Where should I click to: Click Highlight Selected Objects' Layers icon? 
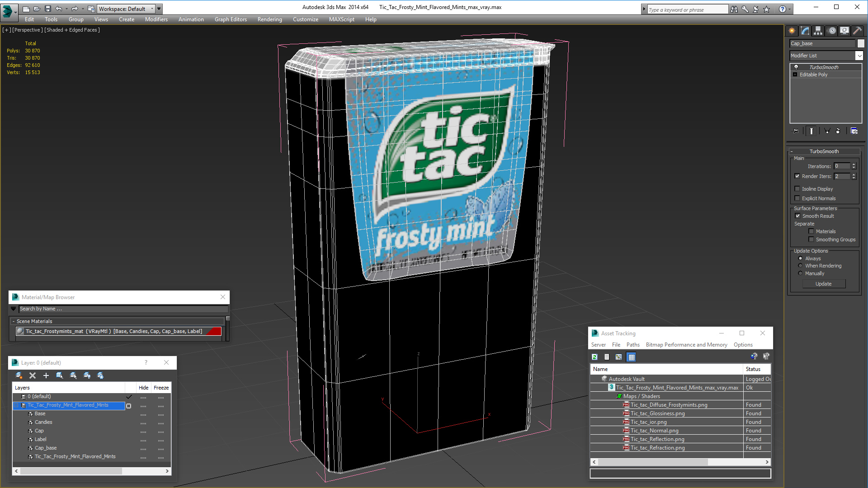tap(73, 375)
